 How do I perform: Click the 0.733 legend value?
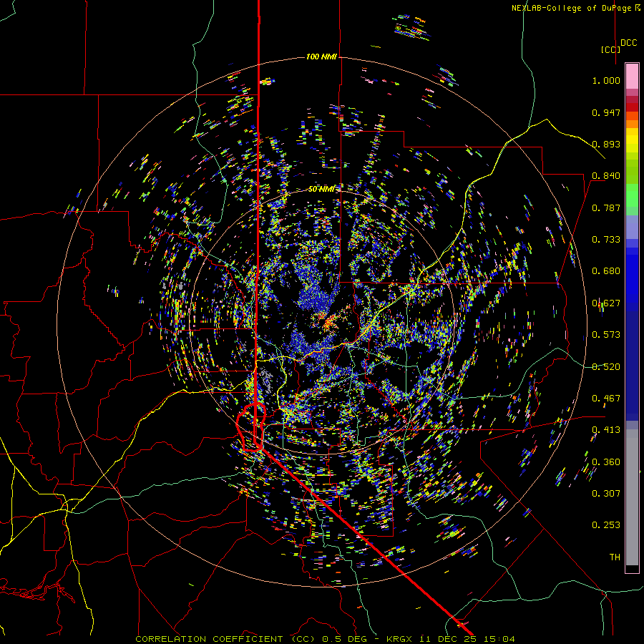tap(606, 240)
